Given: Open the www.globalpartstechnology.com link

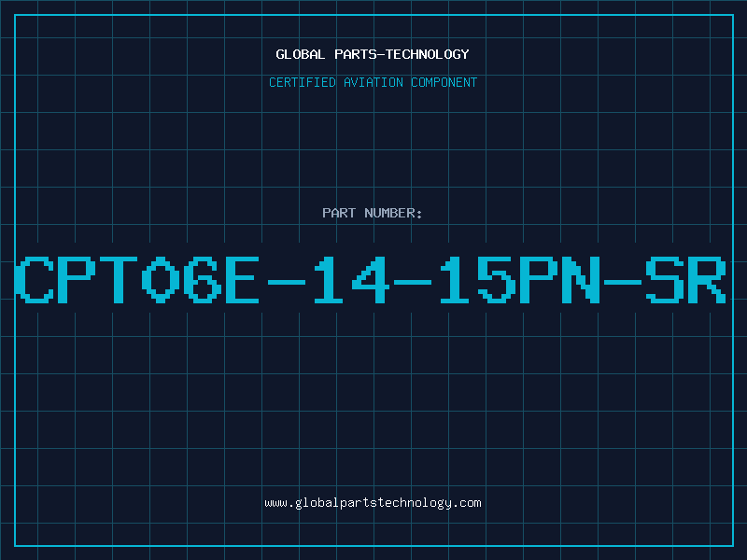Looking at the screenshot, I should (373, 503).
